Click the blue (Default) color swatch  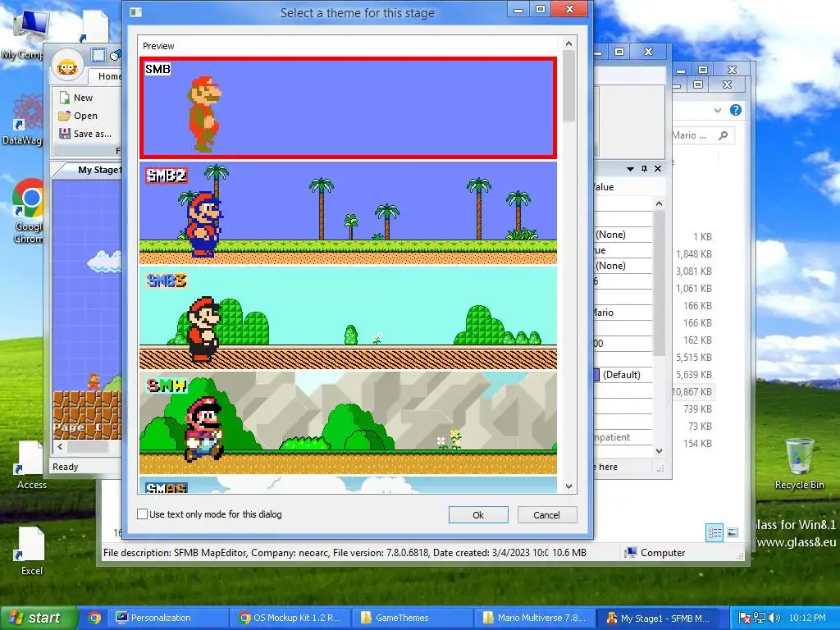(596, 374)
